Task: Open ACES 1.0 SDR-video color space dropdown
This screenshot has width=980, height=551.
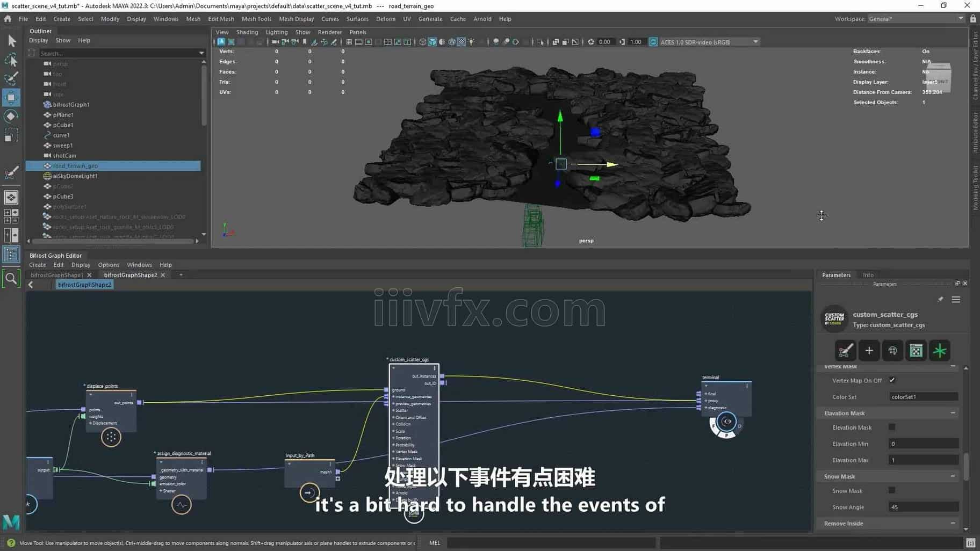Action: [x=709, y=42]
